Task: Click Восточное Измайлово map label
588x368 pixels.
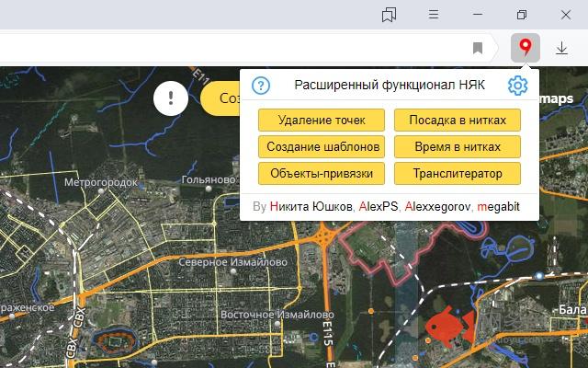Action: (x=277, y=315)
